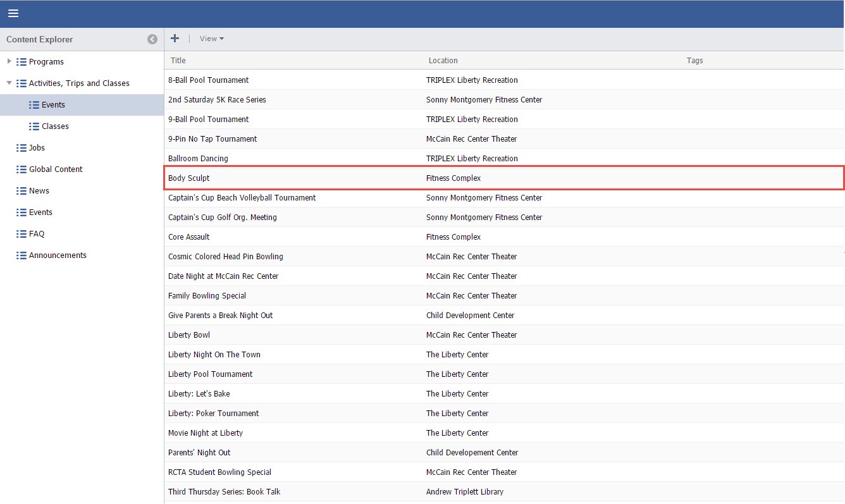Sort by the Title column header
The image size is (845, 504).
(178, 61)
